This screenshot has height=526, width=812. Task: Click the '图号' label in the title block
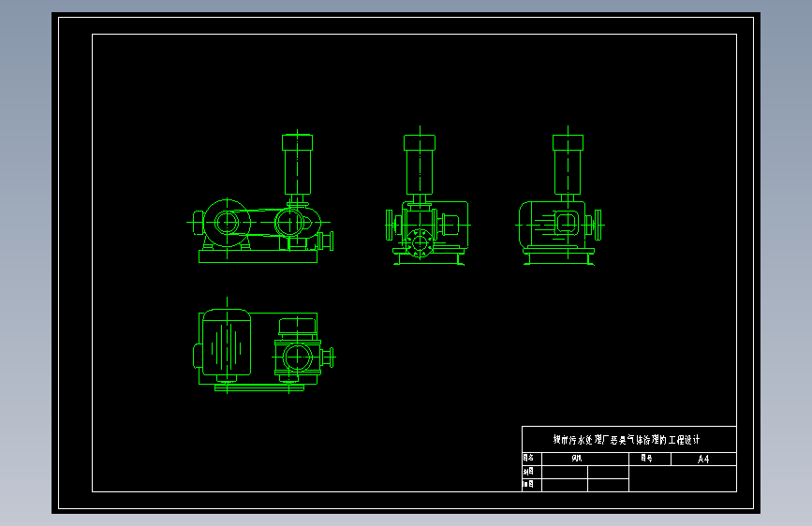646,459
